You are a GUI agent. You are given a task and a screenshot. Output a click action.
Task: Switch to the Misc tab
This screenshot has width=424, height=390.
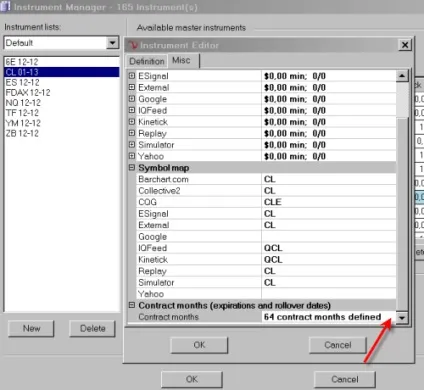point(181,60)
